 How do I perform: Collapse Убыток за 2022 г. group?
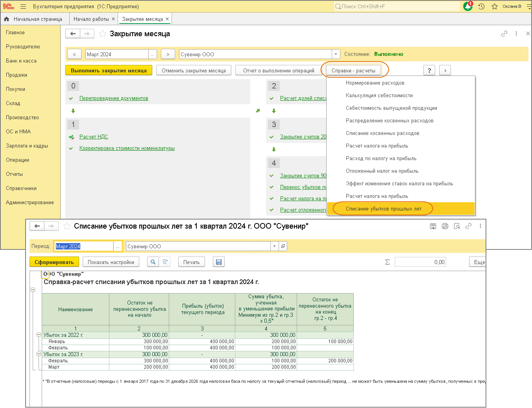tap(39, 335)
